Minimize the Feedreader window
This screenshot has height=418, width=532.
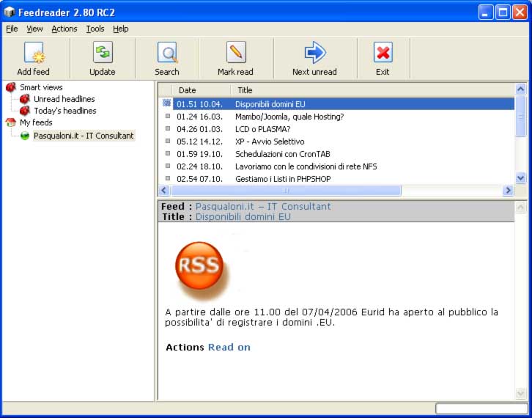point(486,12)
